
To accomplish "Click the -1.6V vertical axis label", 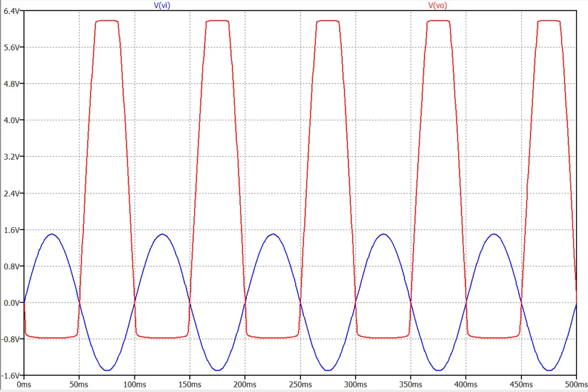I will 11,375.
